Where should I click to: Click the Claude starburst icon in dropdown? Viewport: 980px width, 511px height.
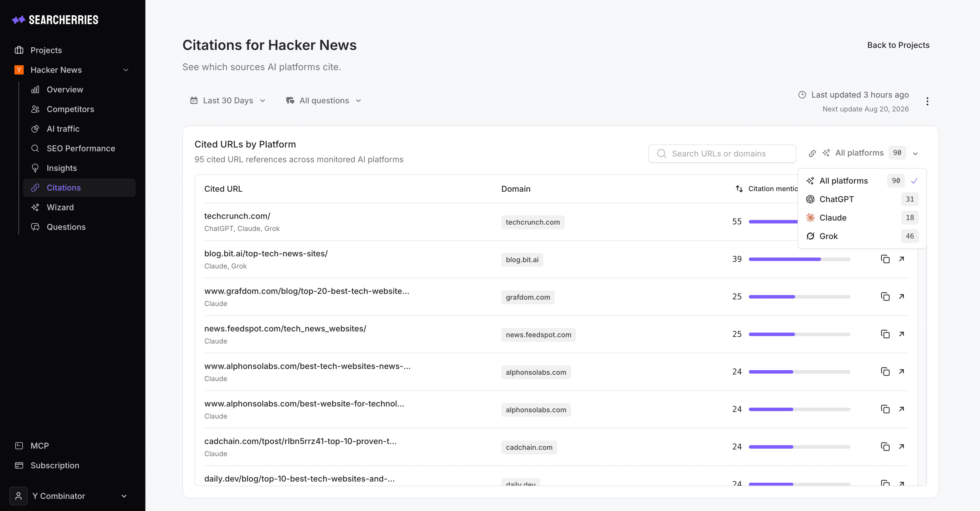click(x=810, y=218)
